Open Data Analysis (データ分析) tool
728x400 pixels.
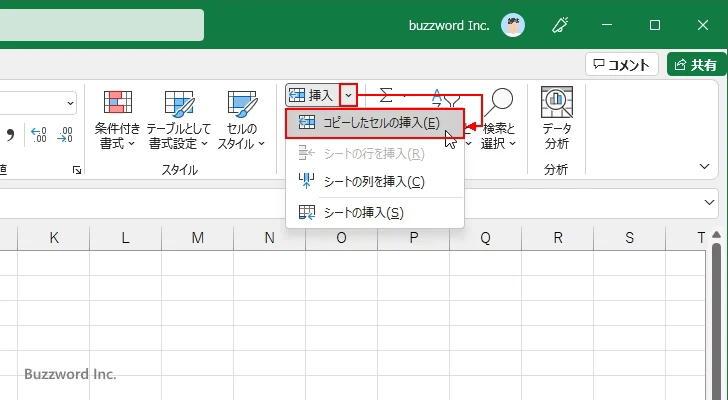point(557,118)
